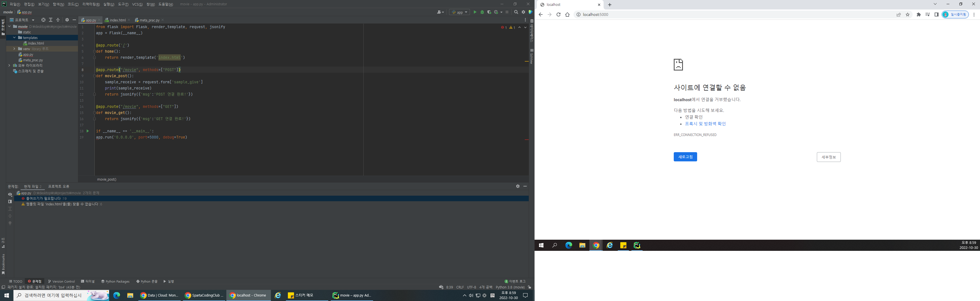Go to next highlighted error arrow
Viewport: 980px width, 301px height.
click(525, 27)
